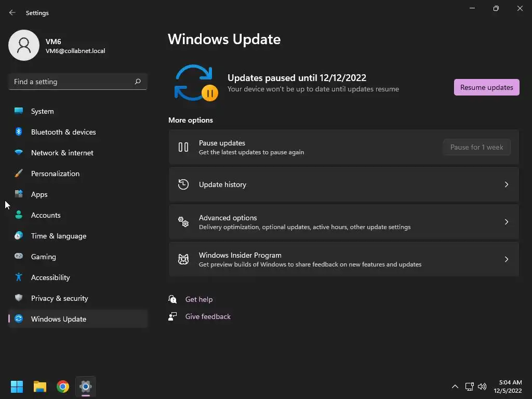Click the back arrow in Settings header

[x=12, y=12]
